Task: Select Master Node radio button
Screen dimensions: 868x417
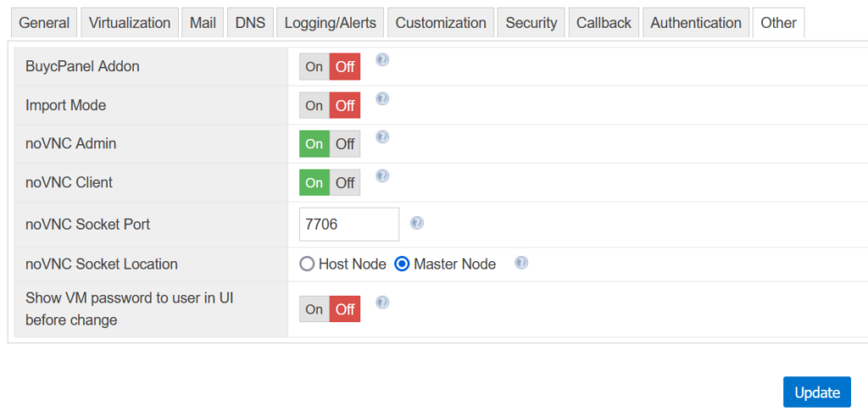Action: (x=402, y=264)
